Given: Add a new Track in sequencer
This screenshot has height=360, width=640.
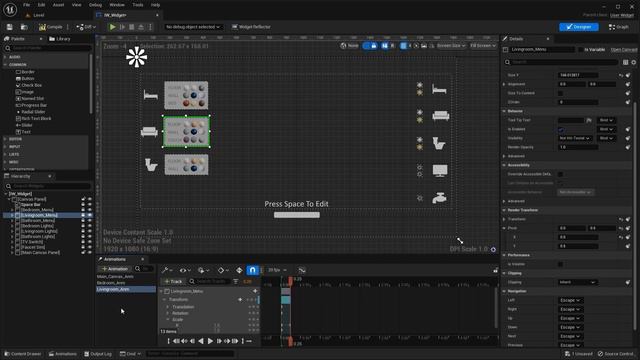Looking at the screenshot, I should [x=173, y=281].
